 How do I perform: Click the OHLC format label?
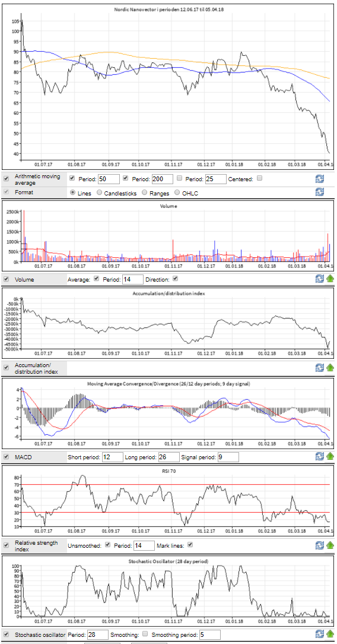pyautogui.click(x=190, y=192)
